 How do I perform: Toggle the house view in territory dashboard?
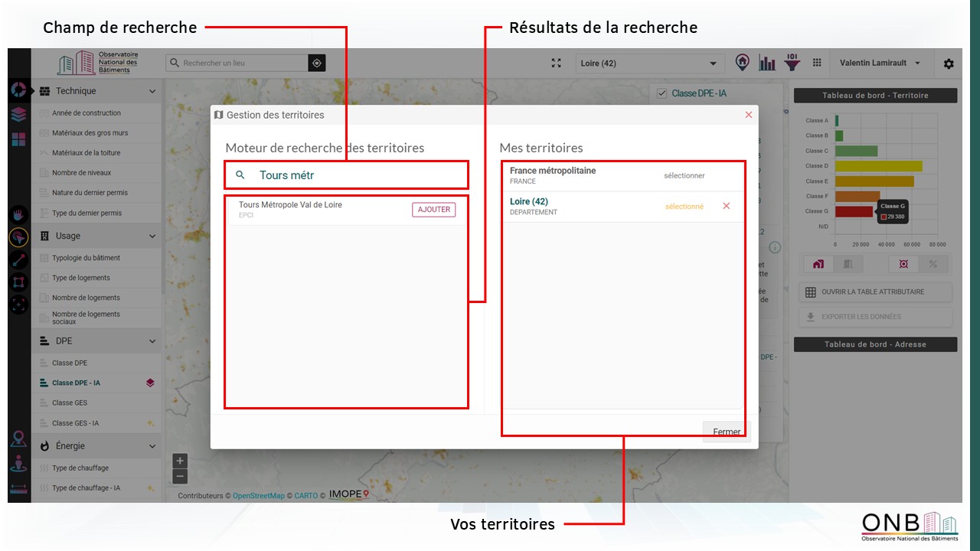pyautogui.click(x=818, y=264)
